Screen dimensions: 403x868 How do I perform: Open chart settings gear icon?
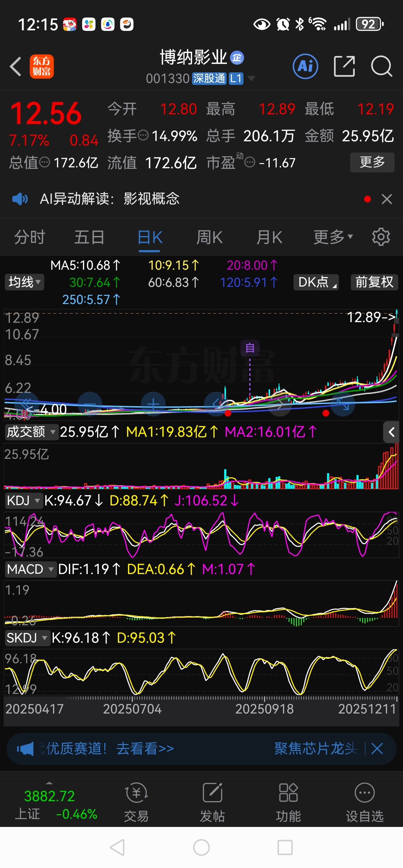[x=381, y=237]
